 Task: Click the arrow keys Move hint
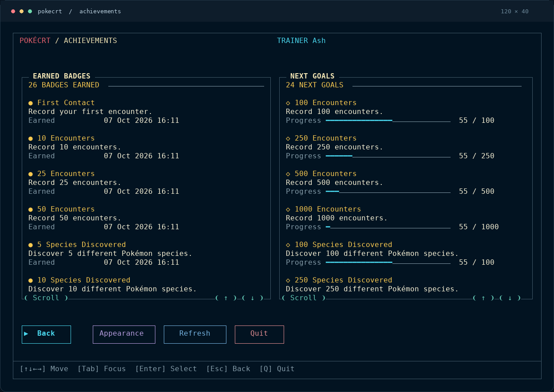[x=44, y=369]
